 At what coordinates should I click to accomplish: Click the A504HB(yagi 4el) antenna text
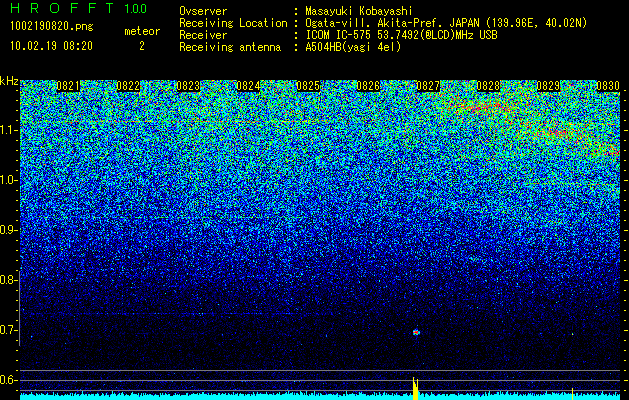(353, 47)
